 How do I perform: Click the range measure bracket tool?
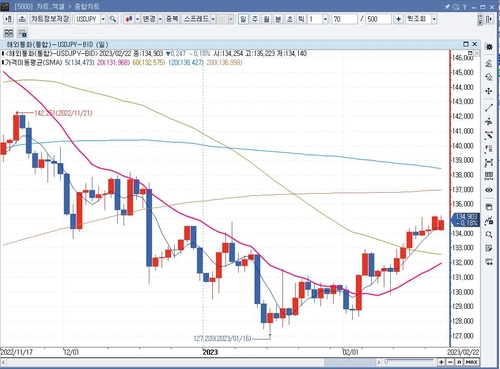tap(489, 162)
